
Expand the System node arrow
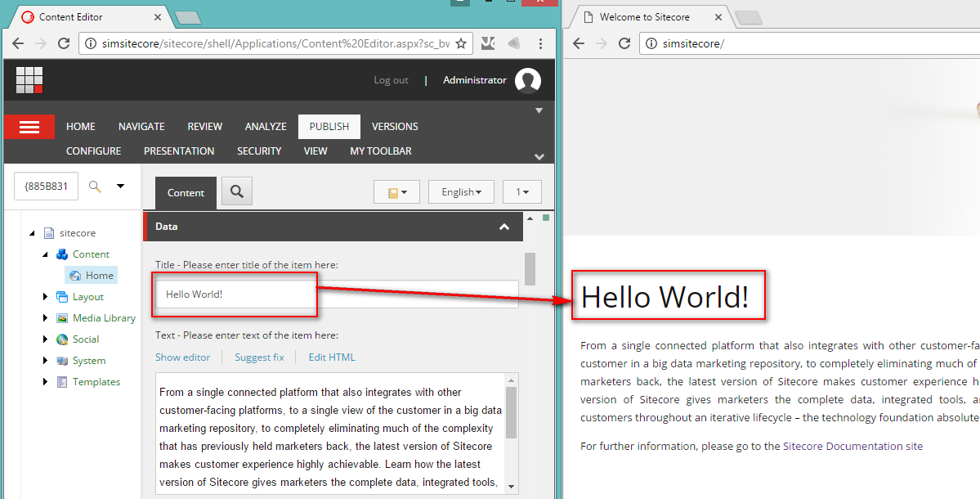click(45, 361)
